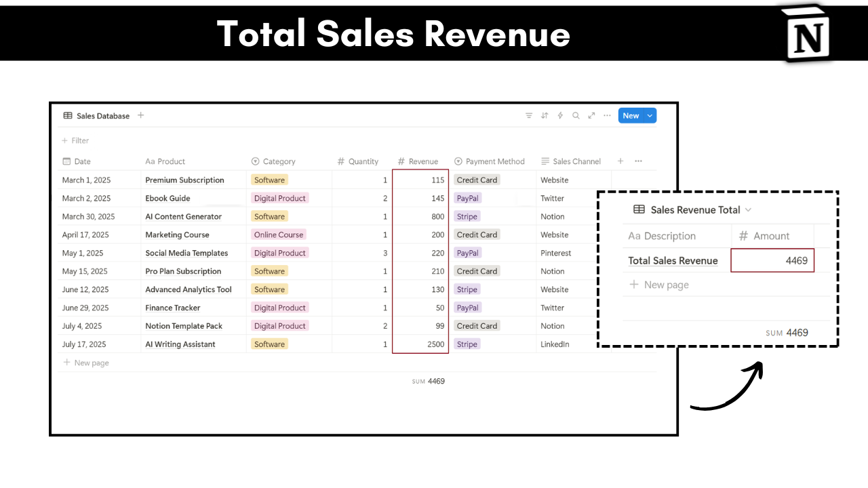868x488 pixels.
Task: Open the dropdown chevron beside the New button
Action: click(x=649, y=115)
